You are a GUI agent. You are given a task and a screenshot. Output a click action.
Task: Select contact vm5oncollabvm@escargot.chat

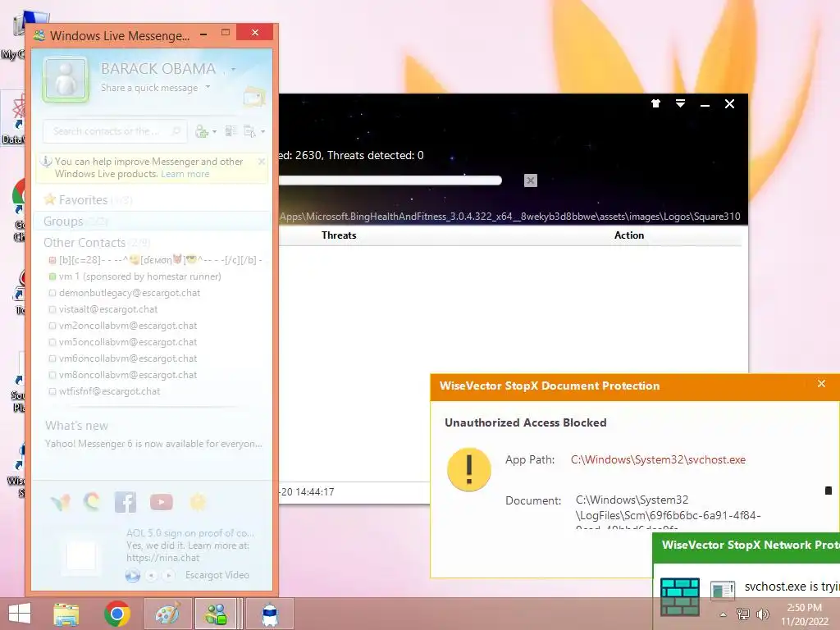[123, 342]
